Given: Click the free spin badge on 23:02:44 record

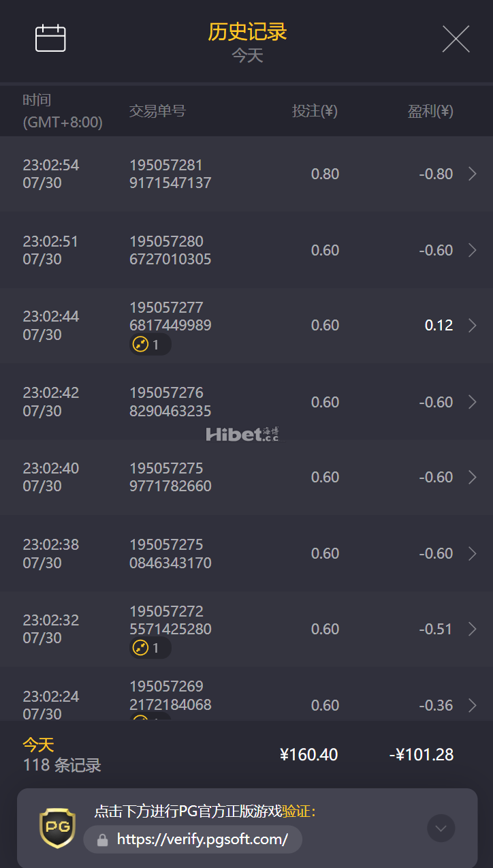Looking at the screenshot, I should (149, 345).
